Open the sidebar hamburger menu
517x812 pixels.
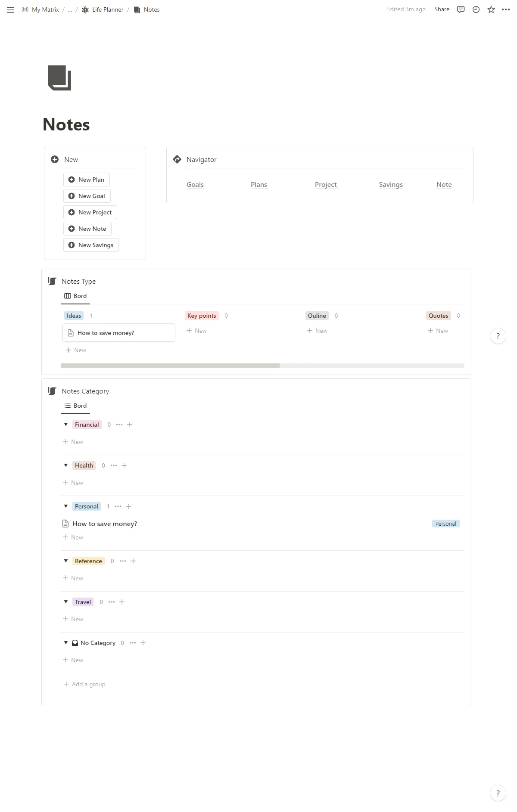pyautogui.click(x=10, y=9)
